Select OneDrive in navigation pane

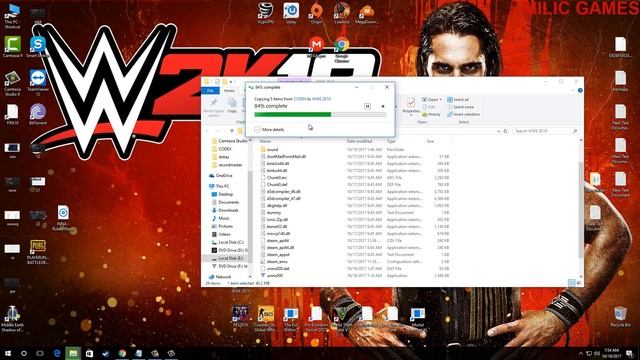click(224, 176)
